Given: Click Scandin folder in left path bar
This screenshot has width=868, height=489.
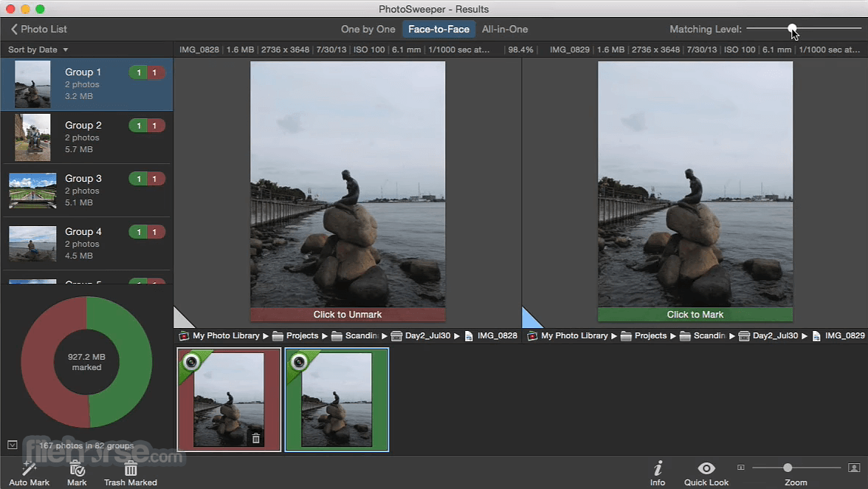Looking at the screenshot, I should (x=355, y=335).
